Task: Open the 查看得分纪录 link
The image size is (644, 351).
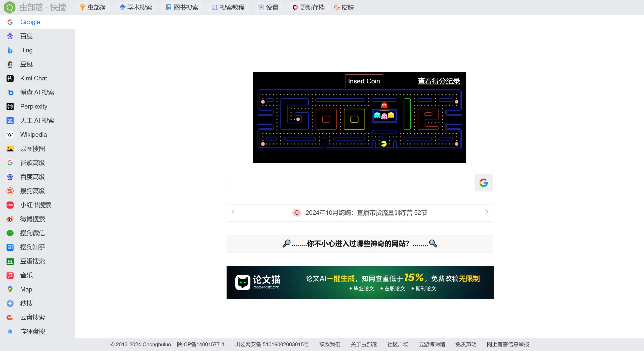Action: [438, 81]
